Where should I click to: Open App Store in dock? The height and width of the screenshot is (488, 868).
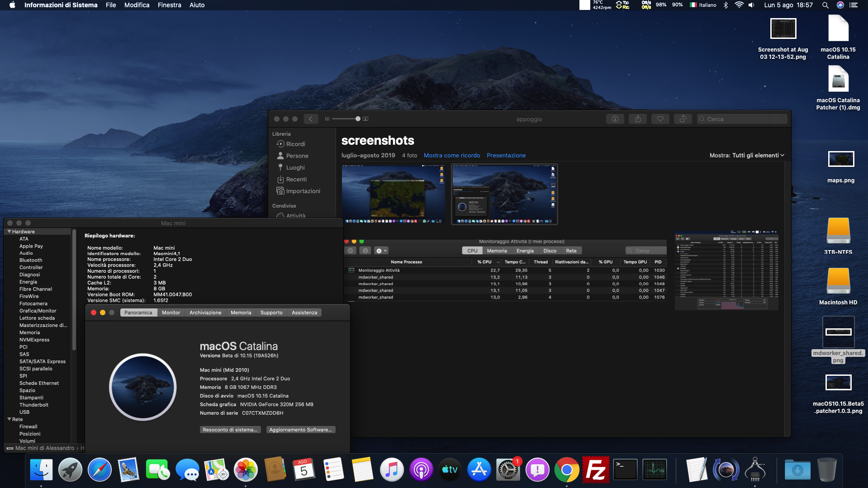coord(479,470)
